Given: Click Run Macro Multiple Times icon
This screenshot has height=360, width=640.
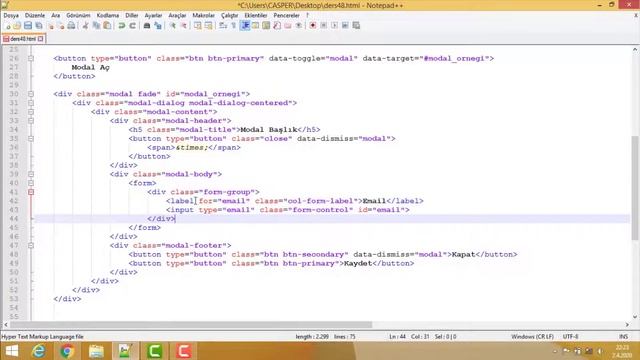Looking at the screenshot, I should coord(345,26).
